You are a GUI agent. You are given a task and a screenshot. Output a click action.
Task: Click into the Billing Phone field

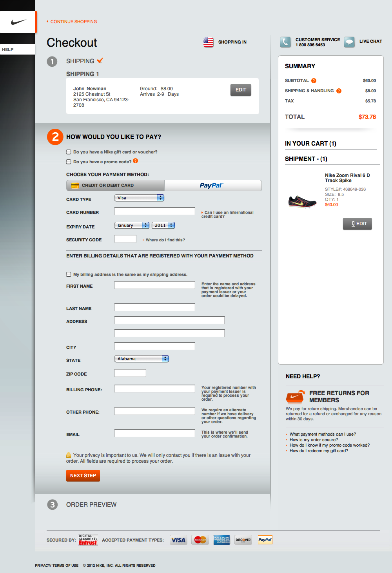pos(155,389)
